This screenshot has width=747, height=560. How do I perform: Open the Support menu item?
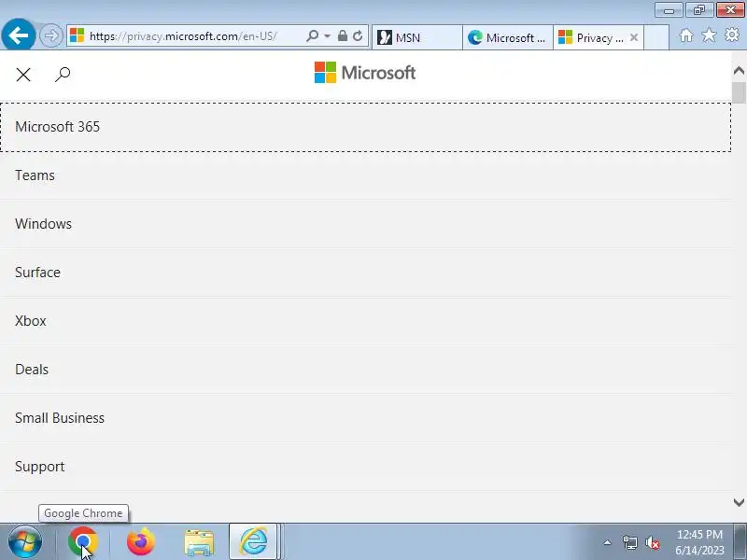[x=365, y=467]
